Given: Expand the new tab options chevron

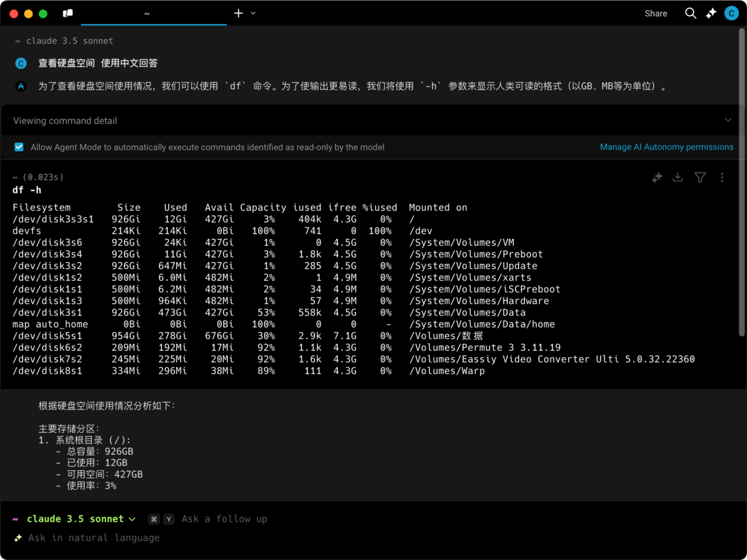Looking at the screenshot, I should click(x=253, y=13).
